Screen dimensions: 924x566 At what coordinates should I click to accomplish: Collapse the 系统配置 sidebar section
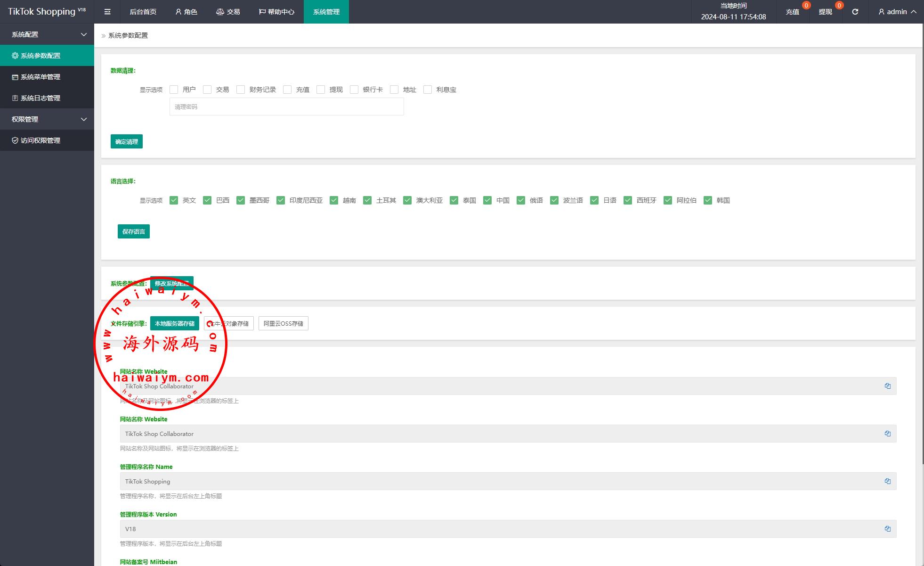pos(47,34)
